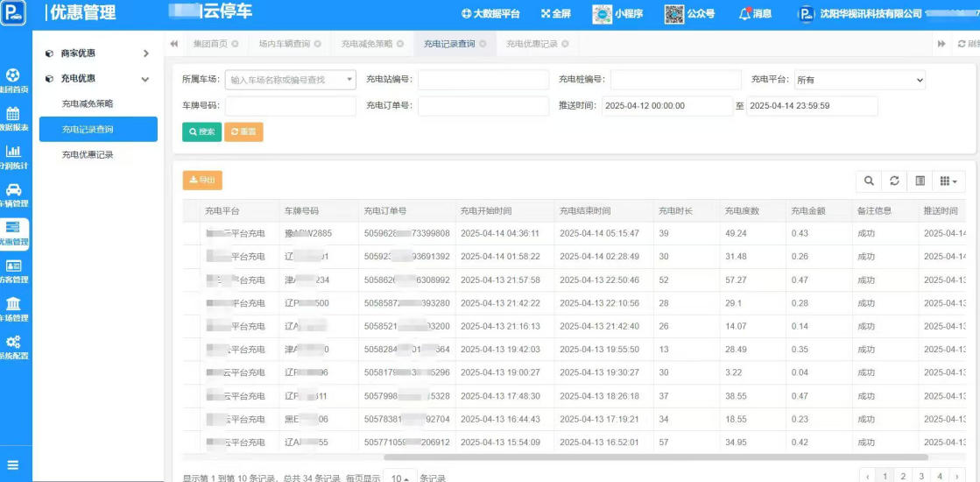Click the 充电金额 column header
Image resolution: width=980 pixels, height=482 pixels.
click(820, 211)
